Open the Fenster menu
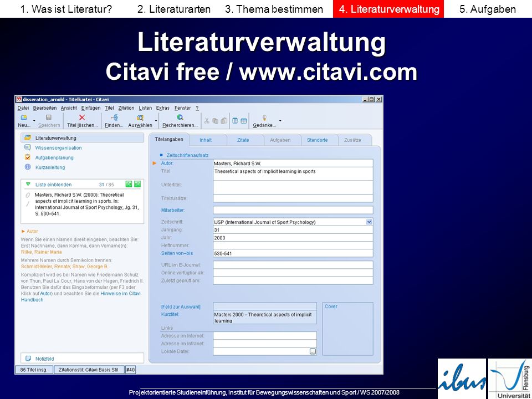532x399 pixels. coord(182,108)
